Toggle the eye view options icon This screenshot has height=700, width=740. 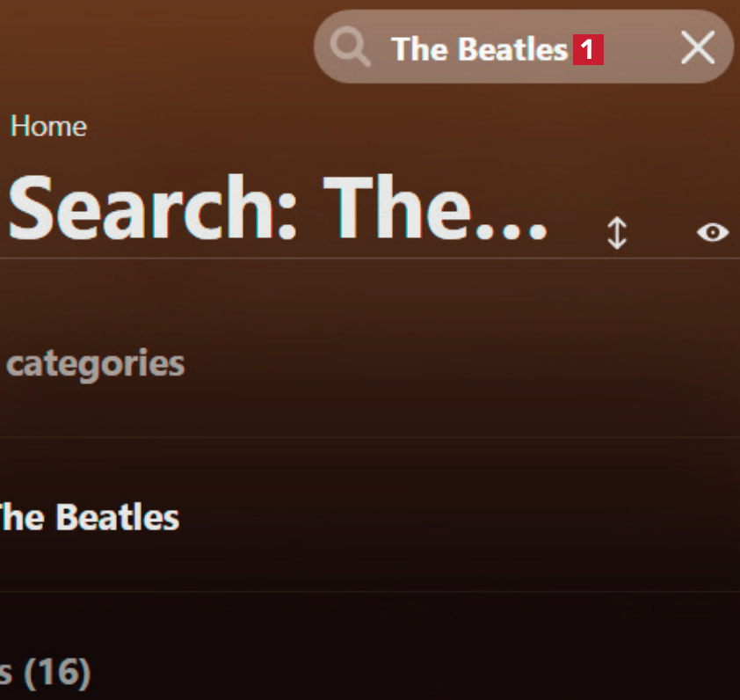pyautogui.click(x=713, y=232)
